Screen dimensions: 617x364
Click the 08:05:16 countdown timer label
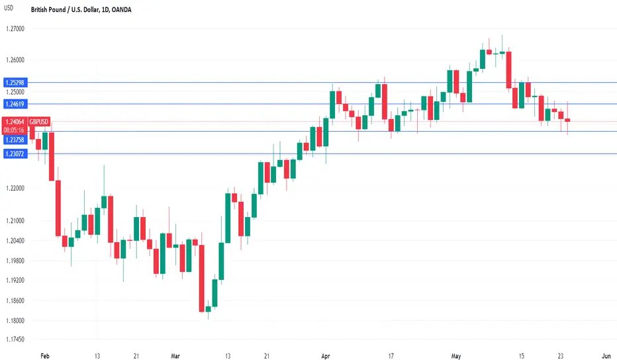pos(14,130)
